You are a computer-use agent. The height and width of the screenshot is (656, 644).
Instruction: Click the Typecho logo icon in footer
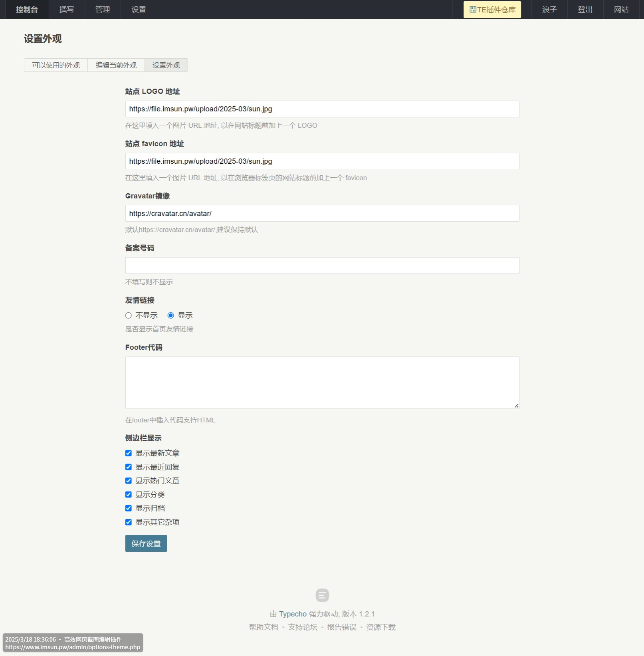pos(322,595)
